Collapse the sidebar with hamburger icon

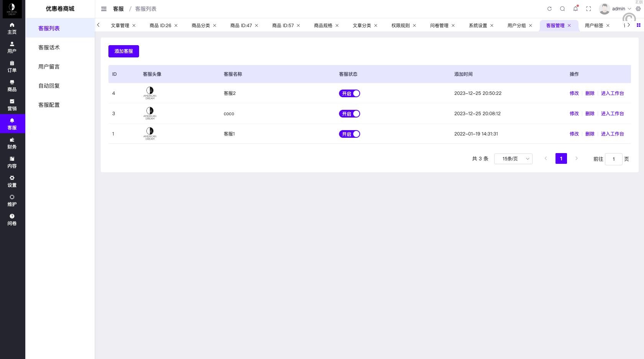104,9
